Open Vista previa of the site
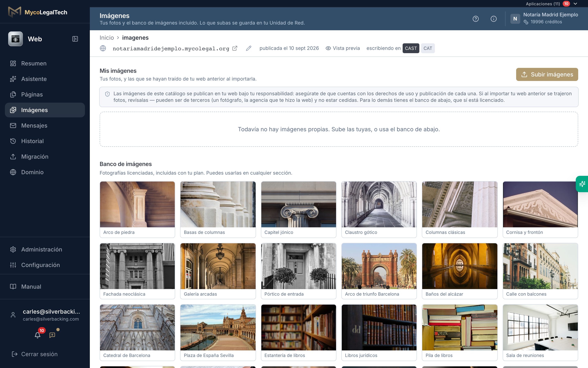588x368 pixels. click(343, 48)
